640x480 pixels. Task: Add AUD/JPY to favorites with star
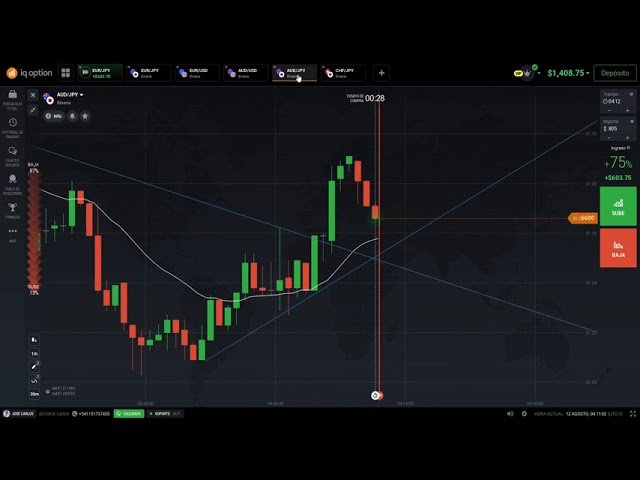pyautogui.click(x=85, y=116)
